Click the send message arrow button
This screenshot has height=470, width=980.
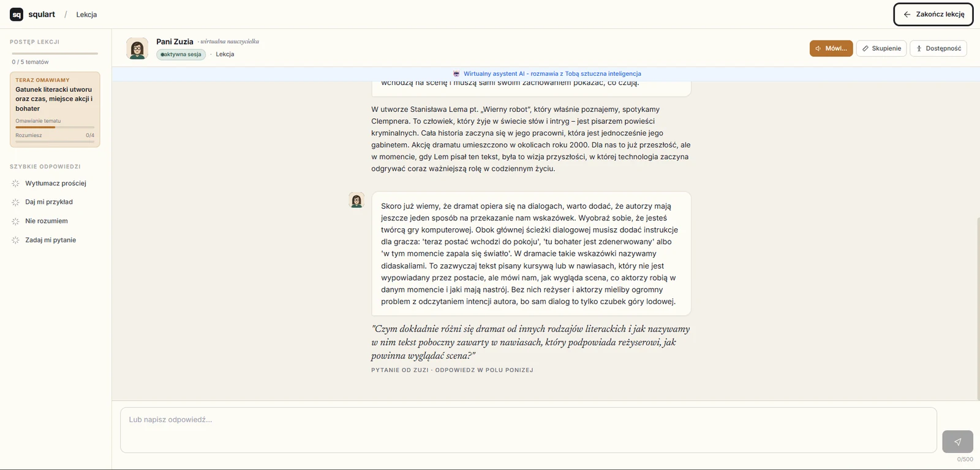click(957, 441)
